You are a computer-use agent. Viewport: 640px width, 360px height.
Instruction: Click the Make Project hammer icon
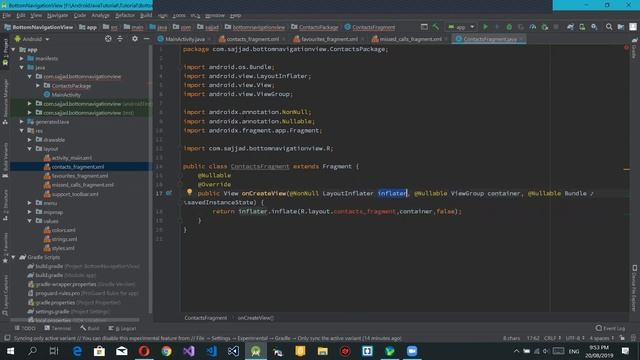[436, 27]
